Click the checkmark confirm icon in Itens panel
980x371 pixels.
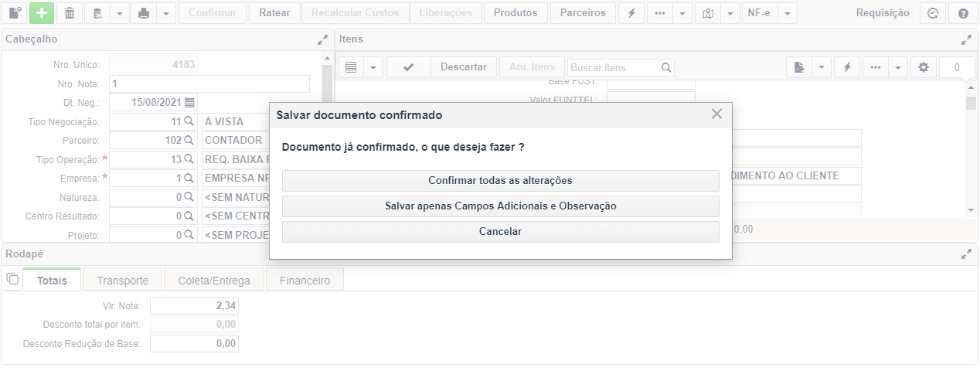[408, 67]
